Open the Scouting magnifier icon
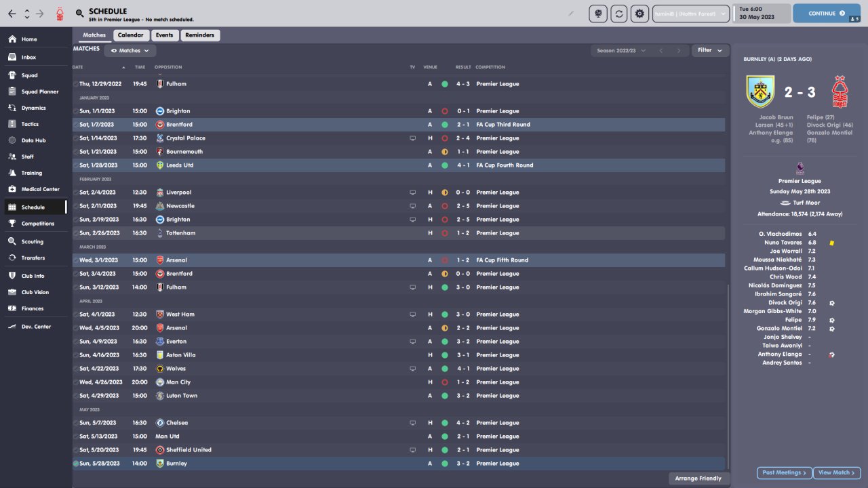Viewport: 868px width, 488px height. point(12,241)
